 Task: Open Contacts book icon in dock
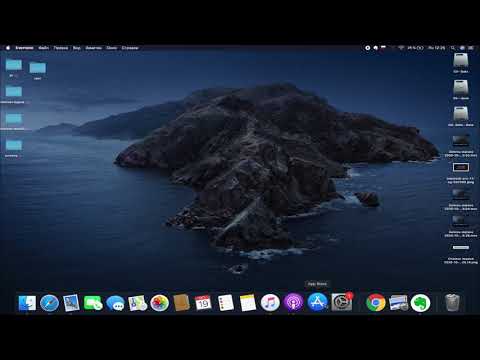[181, 303]
